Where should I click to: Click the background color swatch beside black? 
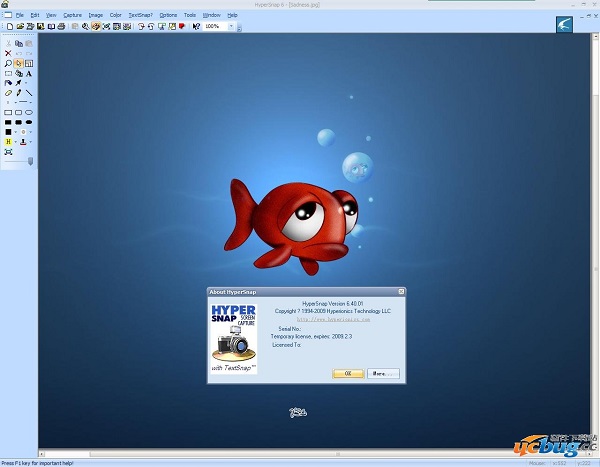point(23,132)
